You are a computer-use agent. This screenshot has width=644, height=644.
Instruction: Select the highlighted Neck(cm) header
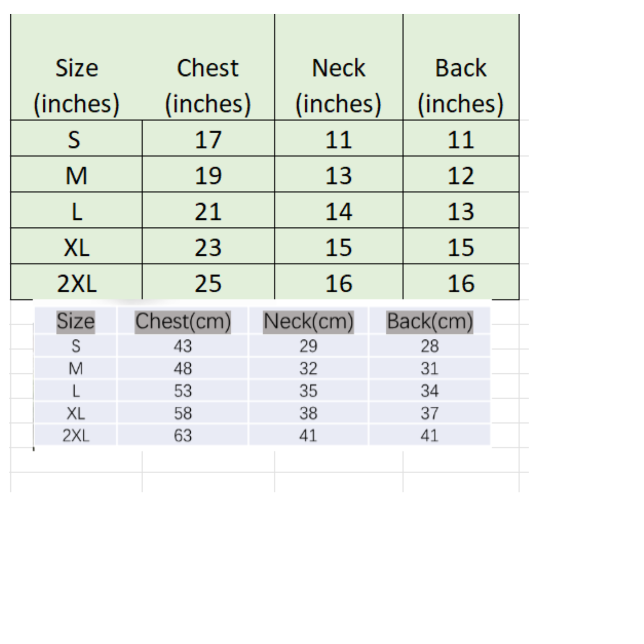[x=308, y=321]
